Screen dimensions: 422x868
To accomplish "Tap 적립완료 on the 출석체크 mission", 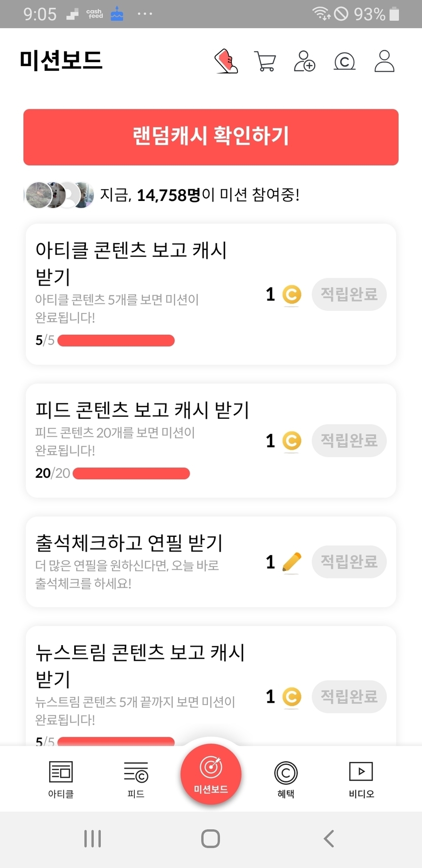I will coord(349,562).
